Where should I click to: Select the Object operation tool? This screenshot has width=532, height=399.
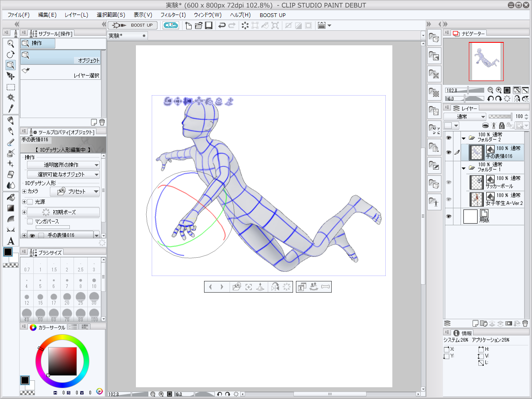11,65
